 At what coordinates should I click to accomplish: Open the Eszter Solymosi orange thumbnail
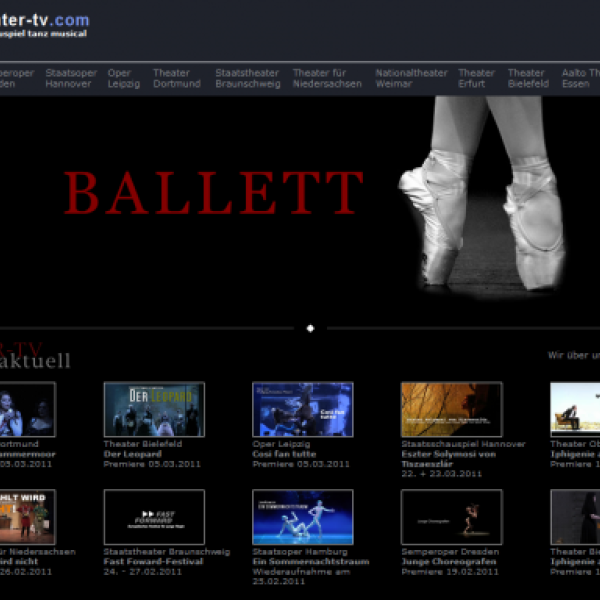tap(452, 409)
